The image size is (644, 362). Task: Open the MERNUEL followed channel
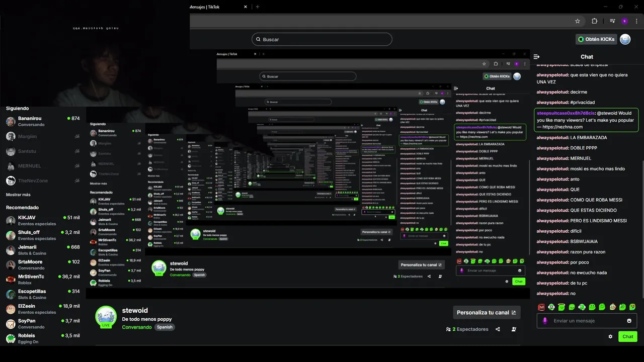click(x=43, y=166)
